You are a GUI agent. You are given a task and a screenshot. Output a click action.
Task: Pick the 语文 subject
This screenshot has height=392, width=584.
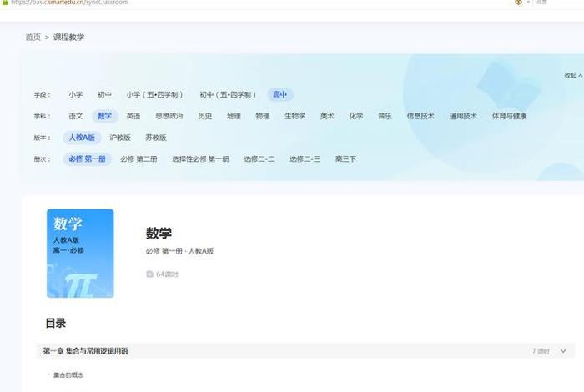(x=76, y=116)
